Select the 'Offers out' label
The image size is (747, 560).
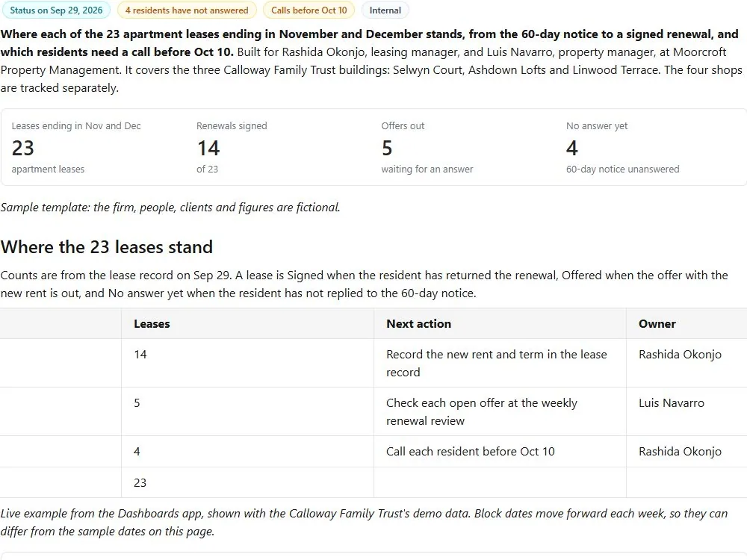point(403,125)
